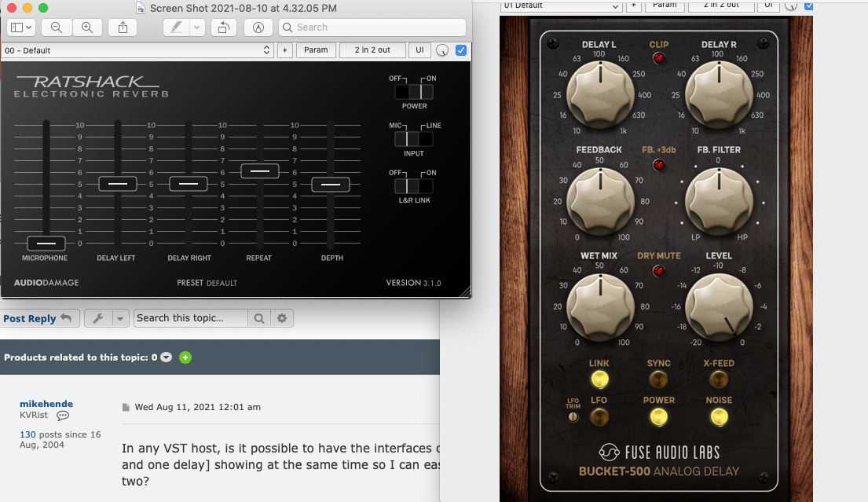
Task: Toggle the Ratshack POWER switch
Action: [414, 92]
